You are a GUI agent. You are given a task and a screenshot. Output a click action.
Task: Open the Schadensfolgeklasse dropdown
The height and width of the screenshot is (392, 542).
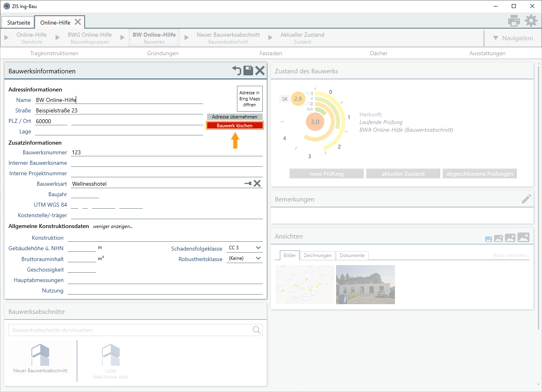[x=258, y=248]
